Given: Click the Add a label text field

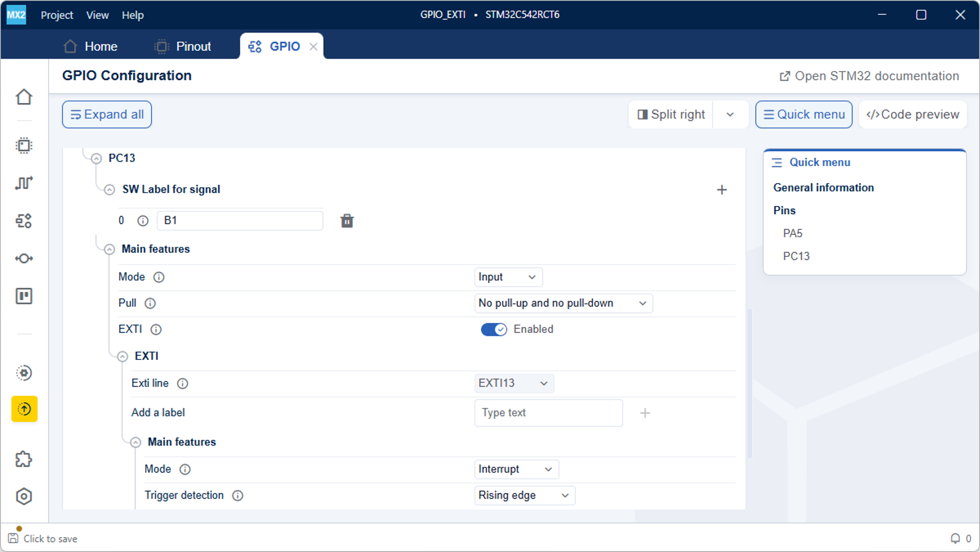Looking at the screenshot, I should pos(549,413).
